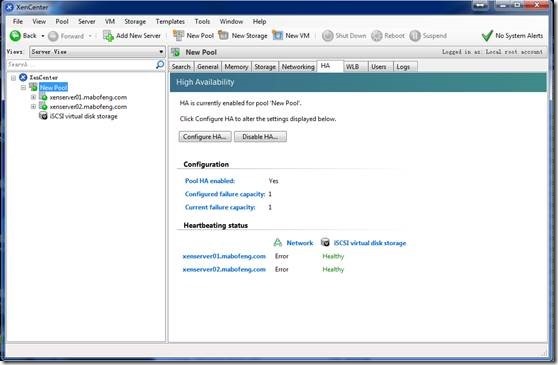Switch to the Storage tab
The width and height of the screenshot is (558, 365).
click(x=265, y=67)
